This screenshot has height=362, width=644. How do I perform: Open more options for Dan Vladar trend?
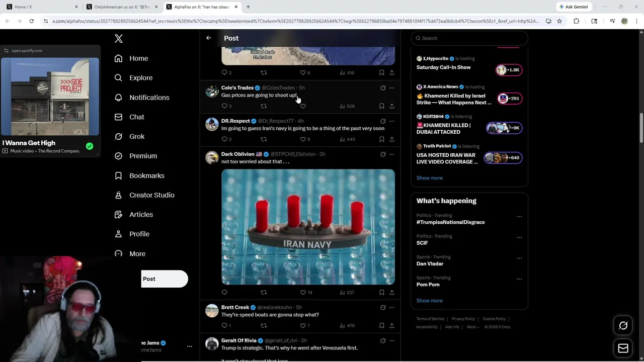[519, 258]
